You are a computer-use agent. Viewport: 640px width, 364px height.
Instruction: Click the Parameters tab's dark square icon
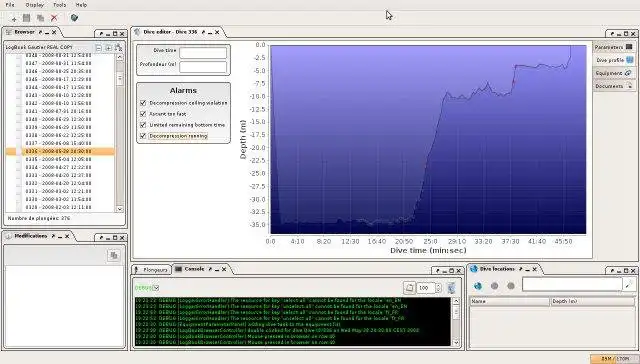click(629, 47)
